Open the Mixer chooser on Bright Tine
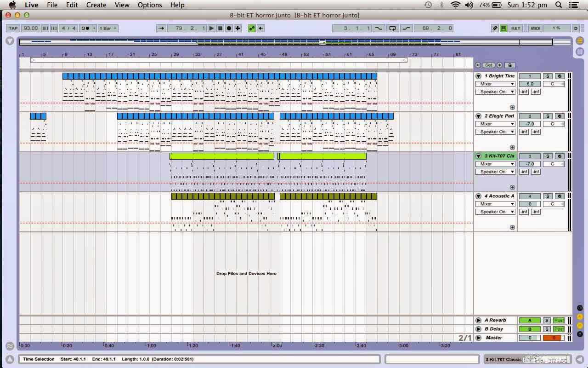588x368 pixels. click(x=495, y=84)
